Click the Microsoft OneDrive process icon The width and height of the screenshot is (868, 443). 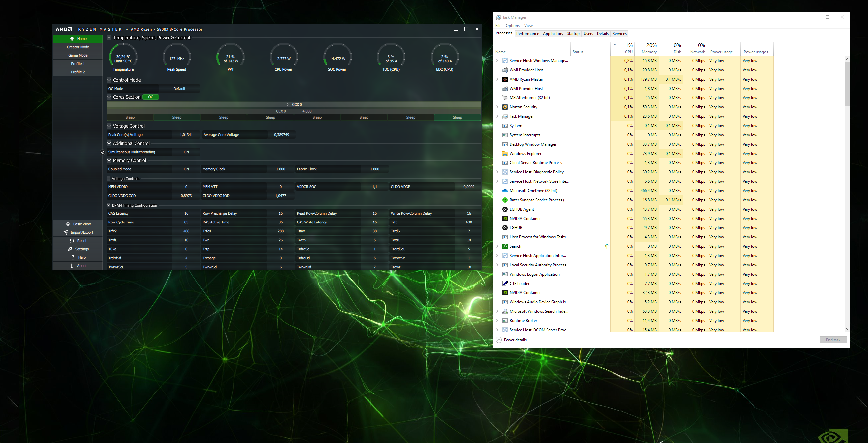505,191
